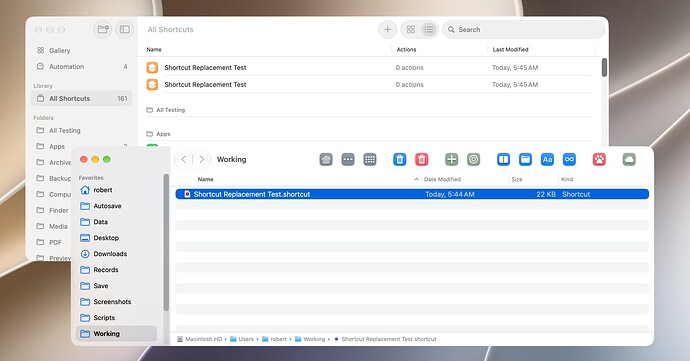Image resolution: width=690 pixels, height=361 pixels.
Task: Open the All Testing folder in Shortcuts sidebar
Action: (82, 130)
